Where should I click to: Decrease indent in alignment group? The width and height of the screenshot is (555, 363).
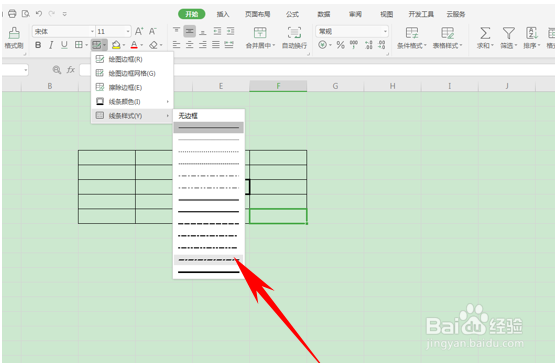pos(217,31)
